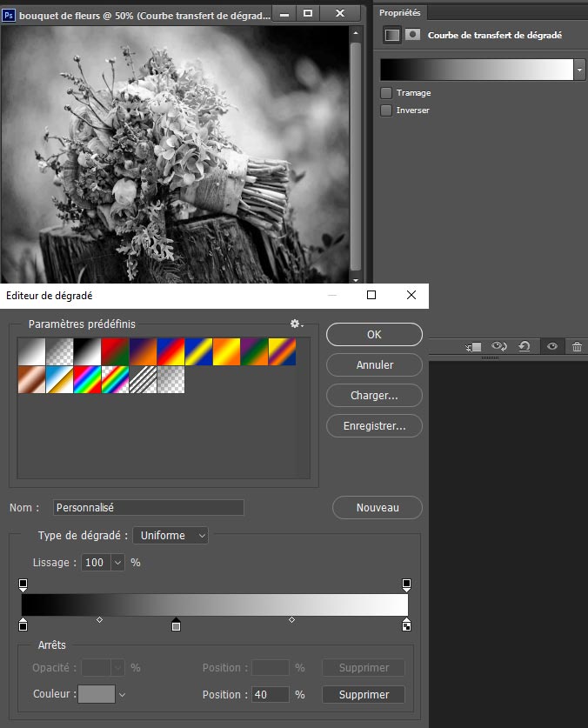Click the Nom text field

click(148, 507)
